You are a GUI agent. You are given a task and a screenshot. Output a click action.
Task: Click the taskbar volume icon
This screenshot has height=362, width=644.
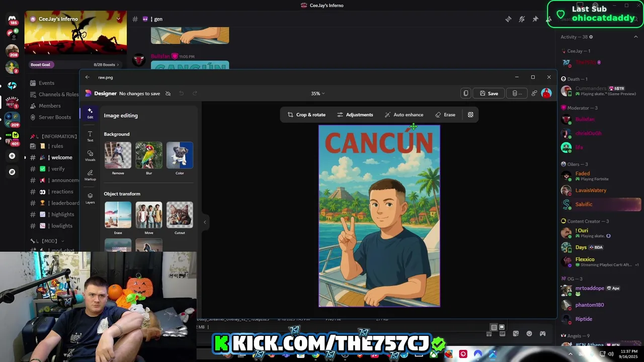[611, 354]
